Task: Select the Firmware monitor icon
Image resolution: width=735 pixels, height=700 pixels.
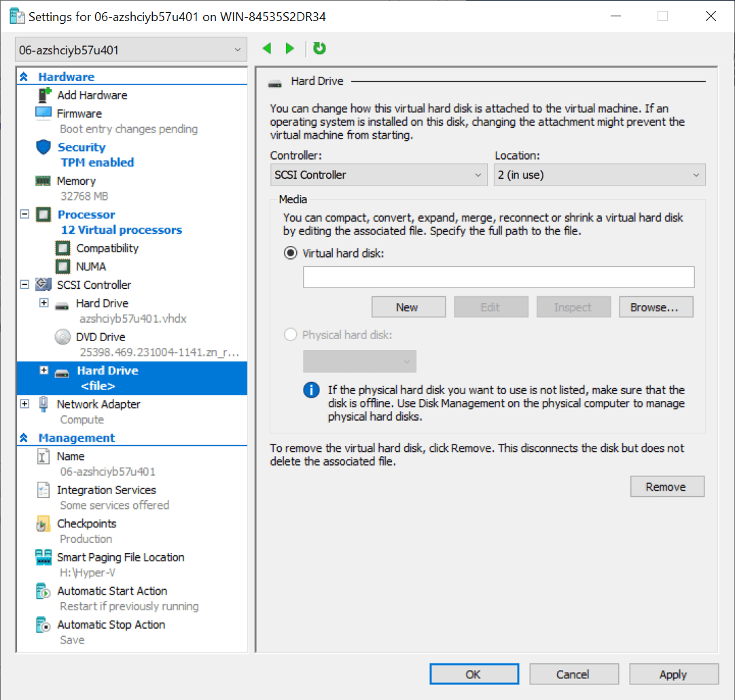Action: tap(43, 113)
